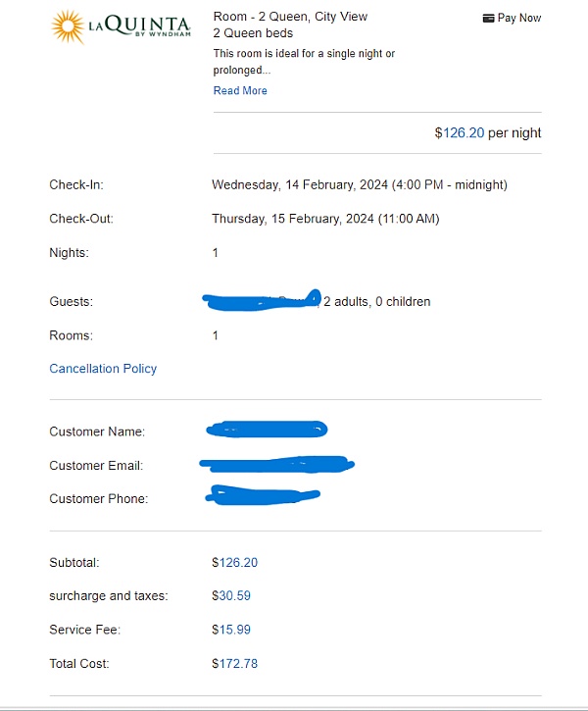Image resolution: width=588 pixels, height=711 pixels.
Task: Open the Read More link
Action: (240, 90)
